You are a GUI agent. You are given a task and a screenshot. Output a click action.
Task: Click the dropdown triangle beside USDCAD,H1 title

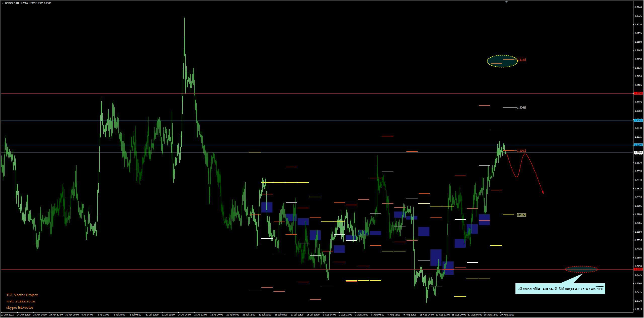coord(3,3)
